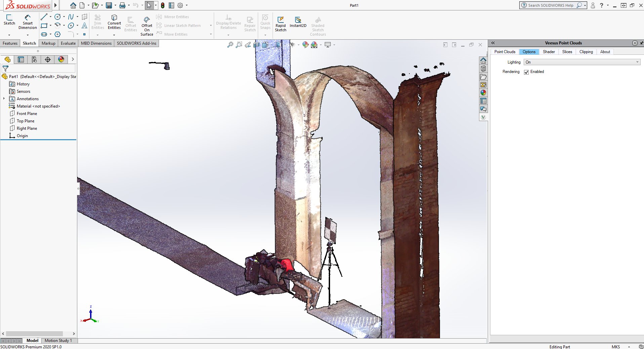Open the DimXpertManager crosshair tab
The width and height of the screenshot is (644, 349).
pos(48,60)
